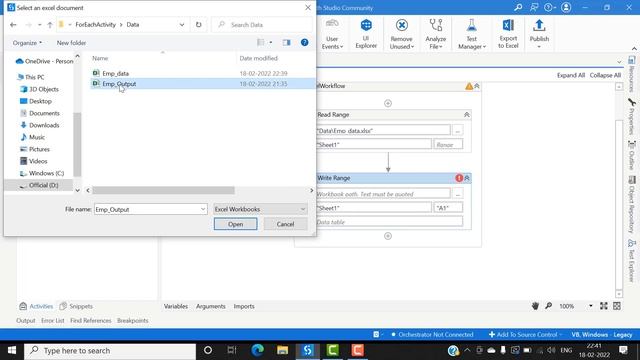640x360 pixels.
Task: Click the warning icon on the workflow header
Action: point(469,86)
